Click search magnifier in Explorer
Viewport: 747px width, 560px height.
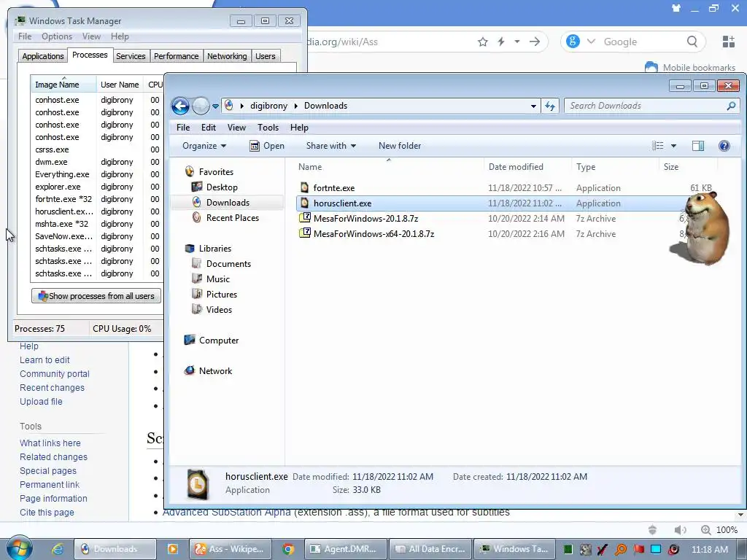tap(731, 106)
